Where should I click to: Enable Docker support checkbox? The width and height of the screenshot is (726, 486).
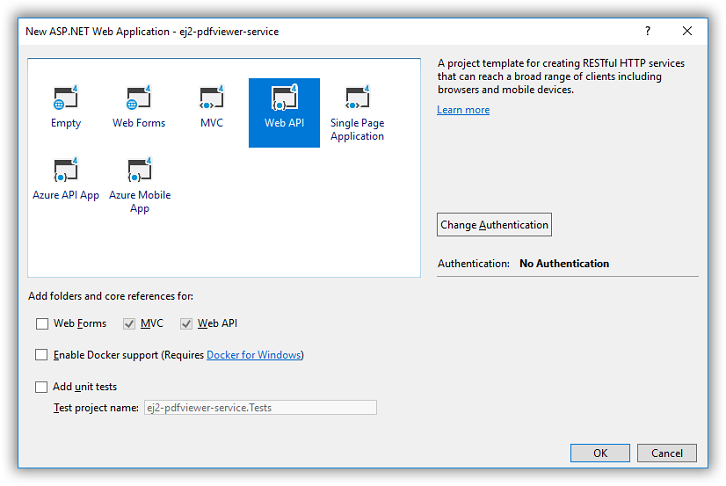pyautogui.click(x=41, y=355)
